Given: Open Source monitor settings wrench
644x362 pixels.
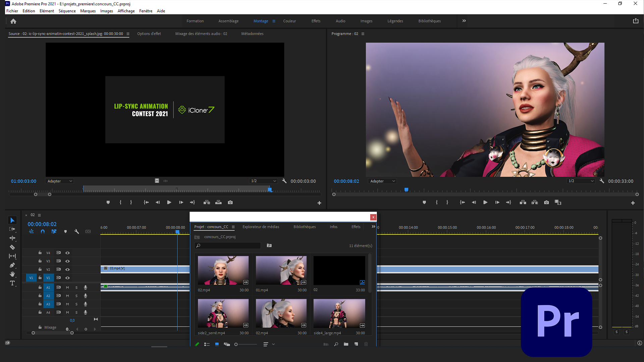Looking at the screenshot, I should (x=284, y=181).
